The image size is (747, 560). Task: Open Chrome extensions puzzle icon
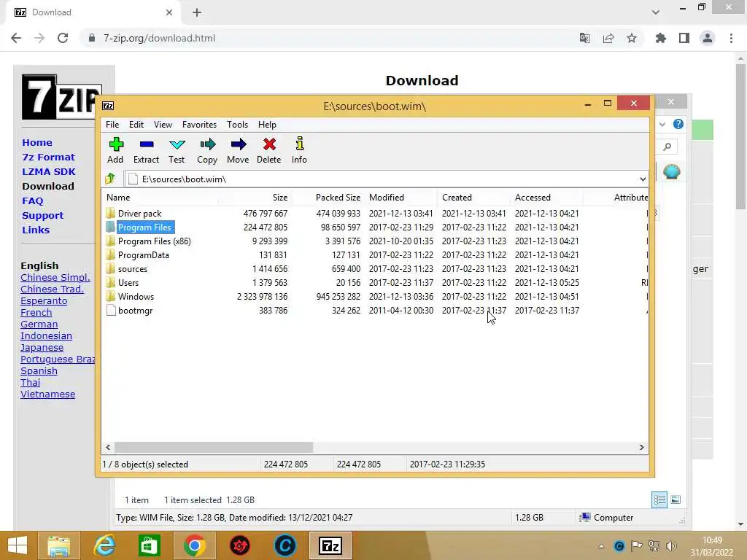coord(661,38)
